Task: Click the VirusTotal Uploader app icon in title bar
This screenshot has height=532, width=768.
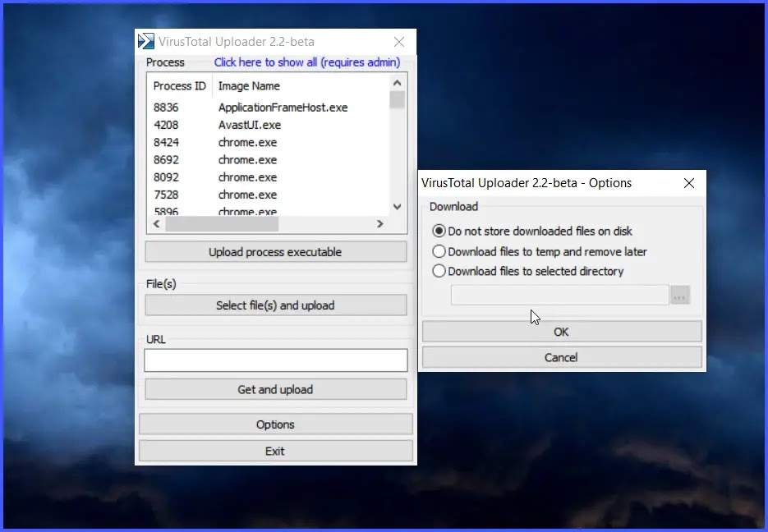Action: click(145, 42)
